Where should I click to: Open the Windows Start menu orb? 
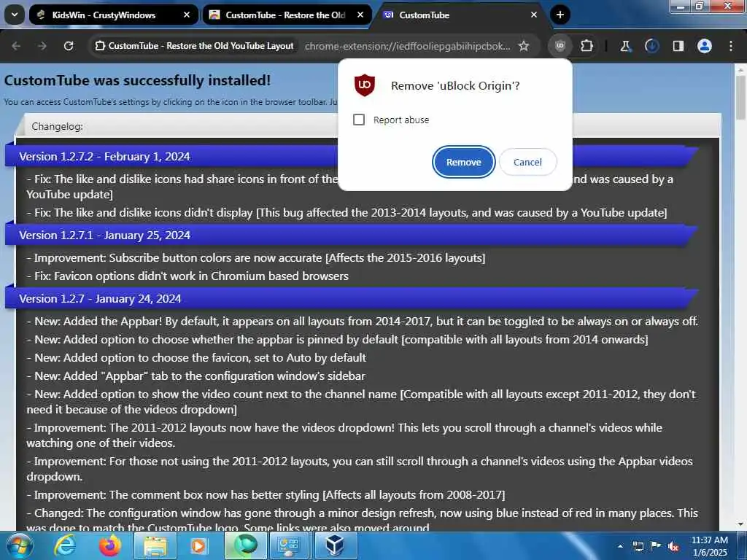pyautogui.click(x=19, y=545)
